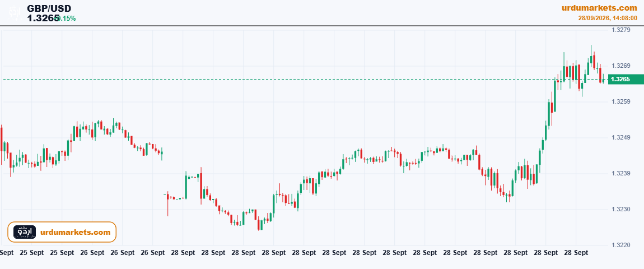This screenshot has width=644, height=269.
Task: Click the green 1.3265 current price tag
Action: tap(626, 79)
